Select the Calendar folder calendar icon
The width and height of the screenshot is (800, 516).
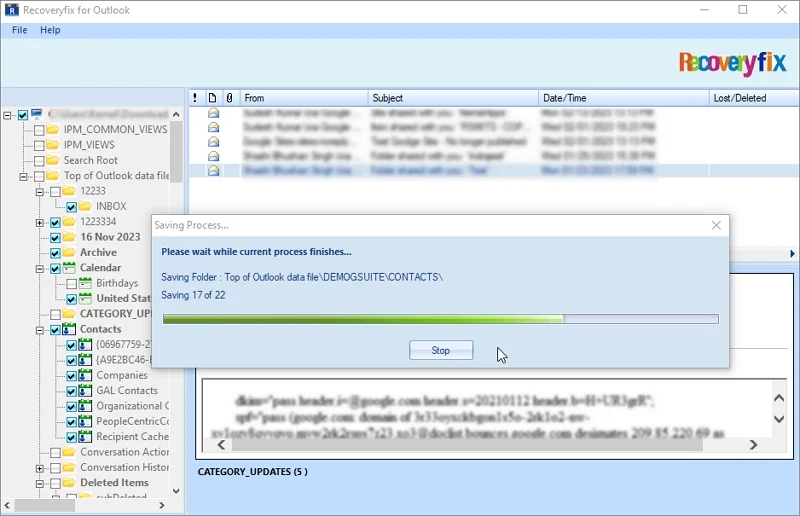[x=69, y=267]
